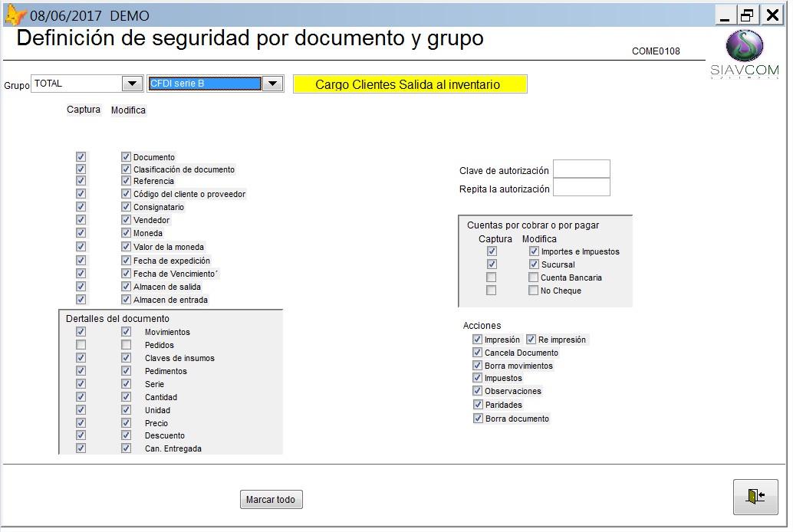Uncheck the Modifica Referencia checkbox
The image size is (793, 532).
(126, 181)
